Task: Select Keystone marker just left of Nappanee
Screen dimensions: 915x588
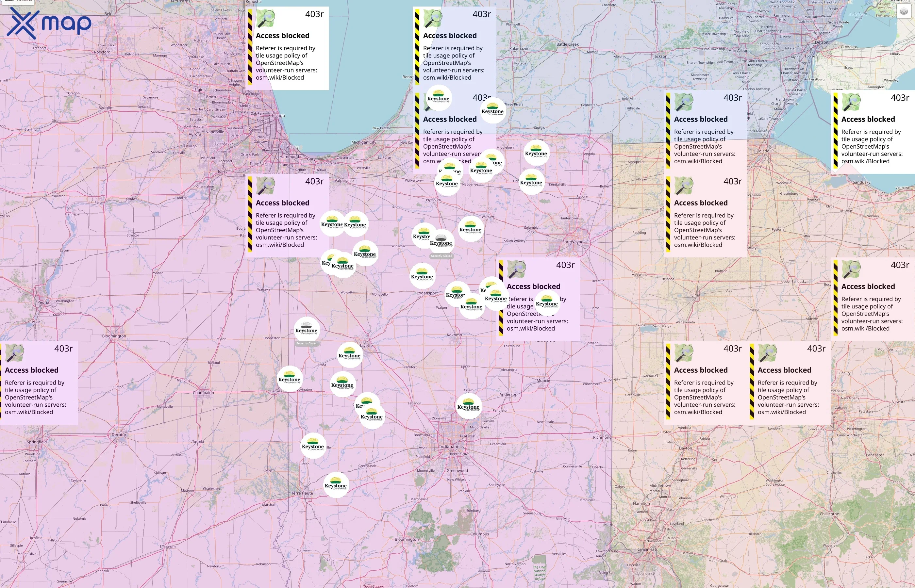Action: coord(447,183)
